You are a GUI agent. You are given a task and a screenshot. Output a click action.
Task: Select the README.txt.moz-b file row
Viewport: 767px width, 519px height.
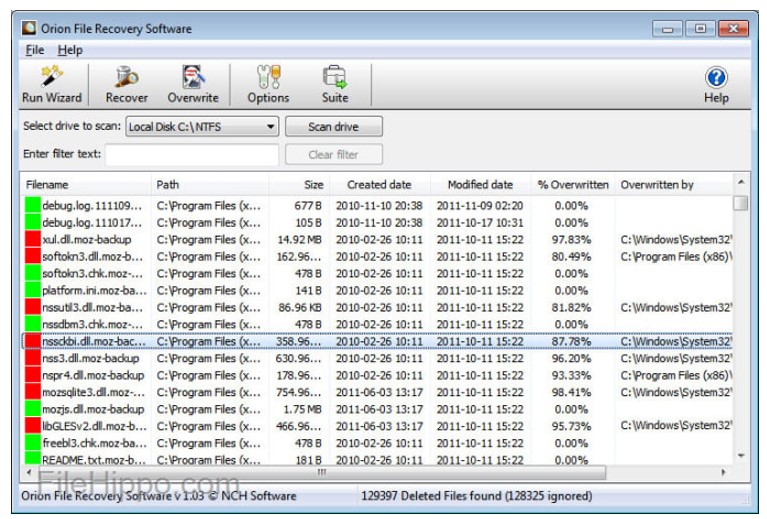pyautogui.click(x=377, y=460)
